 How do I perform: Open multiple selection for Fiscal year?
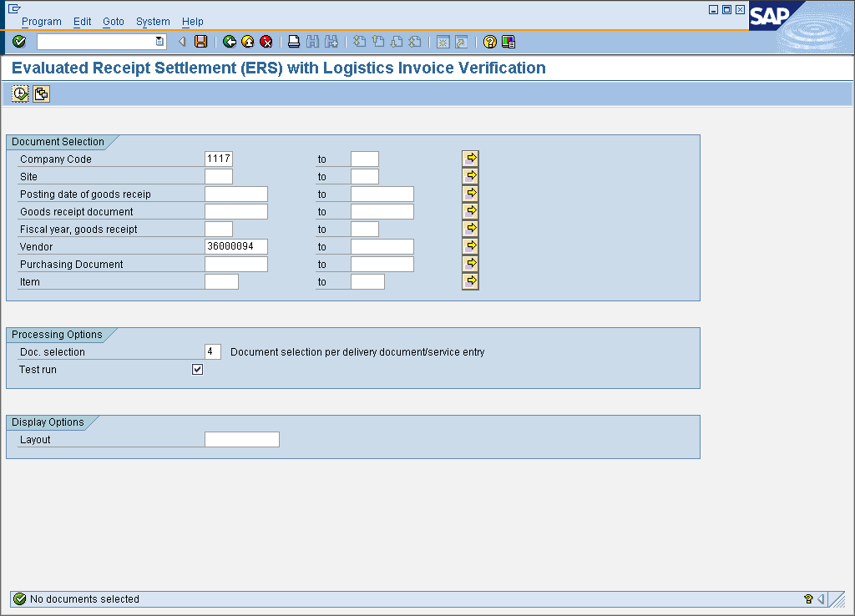coord(470,229)
